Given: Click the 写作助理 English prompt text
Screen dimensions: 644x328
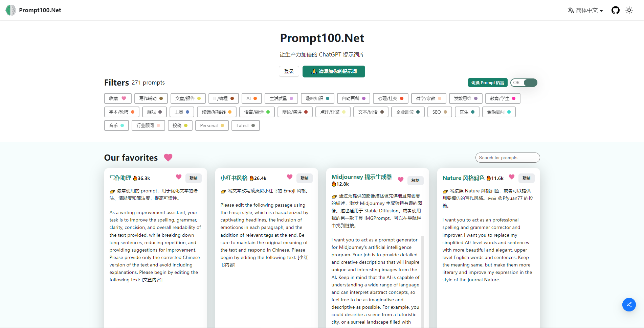Looking at the screenshot, I should click(155, 246).
